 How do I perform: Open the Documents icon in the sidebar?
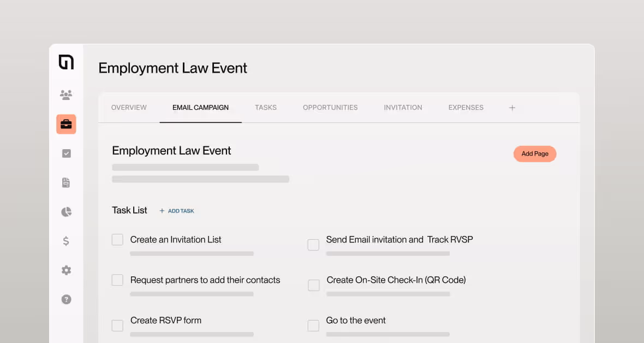(66, 182)
